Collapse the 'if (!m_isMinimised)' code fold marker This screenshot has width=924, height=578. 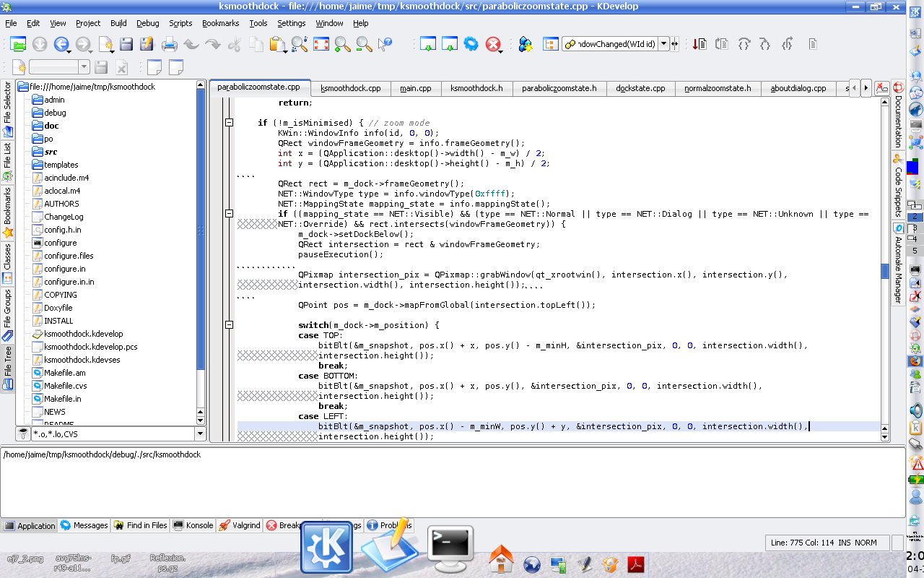tap(229, 123)
